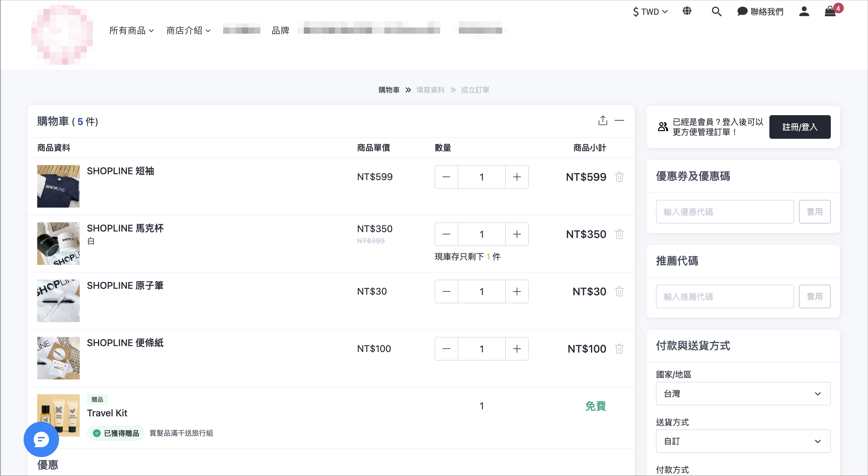Click the 買髮品滿千送旅行組 promotion text
The height and width of the screenshot is (476, 868).
pos(181,433)
